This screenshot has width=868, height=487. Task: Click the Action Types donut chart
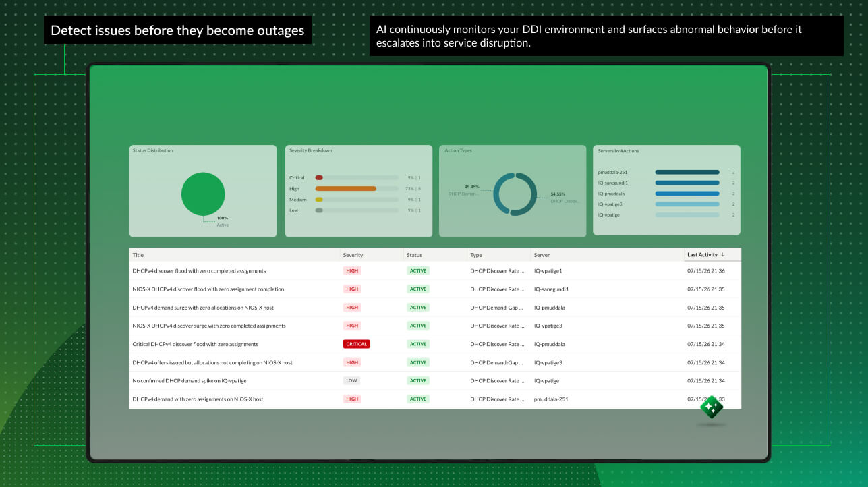pyautogui.click(x=515, y=194)
